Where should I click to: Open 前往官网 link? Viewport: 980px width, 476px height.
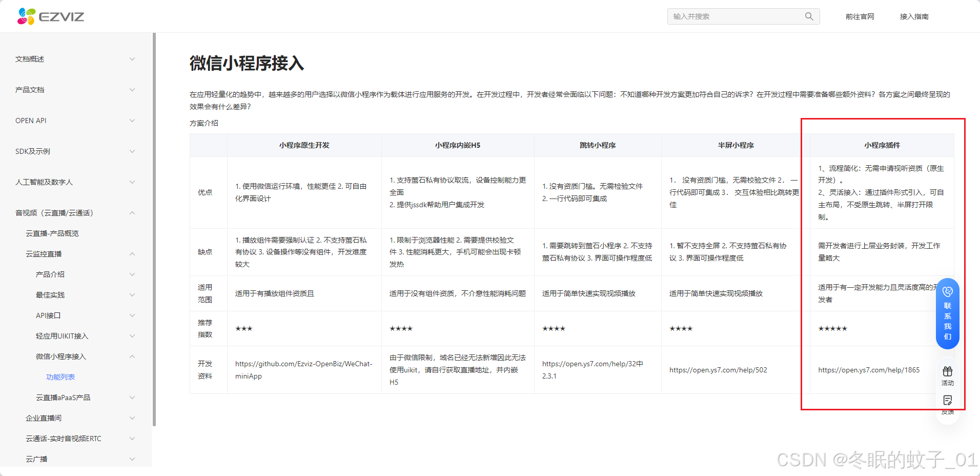pos(860,16)
